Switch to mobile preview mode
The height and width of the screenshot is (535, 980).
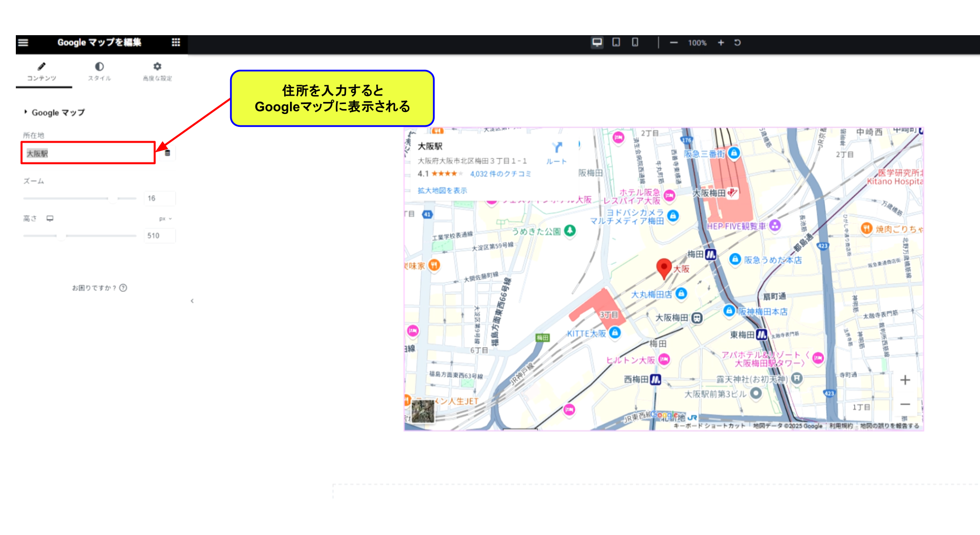pyautogui.click(x=635, y=43)
